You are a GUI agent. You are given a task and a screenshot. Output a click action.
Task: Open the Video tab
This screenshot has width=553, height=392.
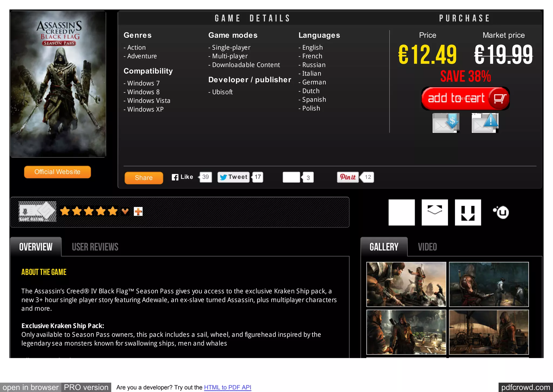(427, 247)
